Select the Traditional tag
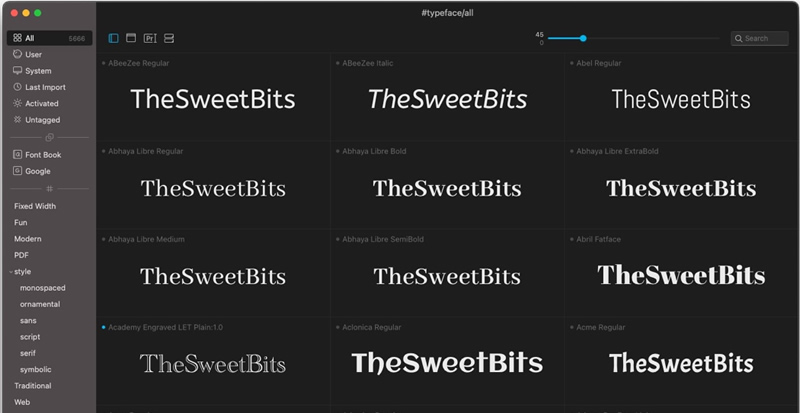800x413 pixels. [33, 386]
